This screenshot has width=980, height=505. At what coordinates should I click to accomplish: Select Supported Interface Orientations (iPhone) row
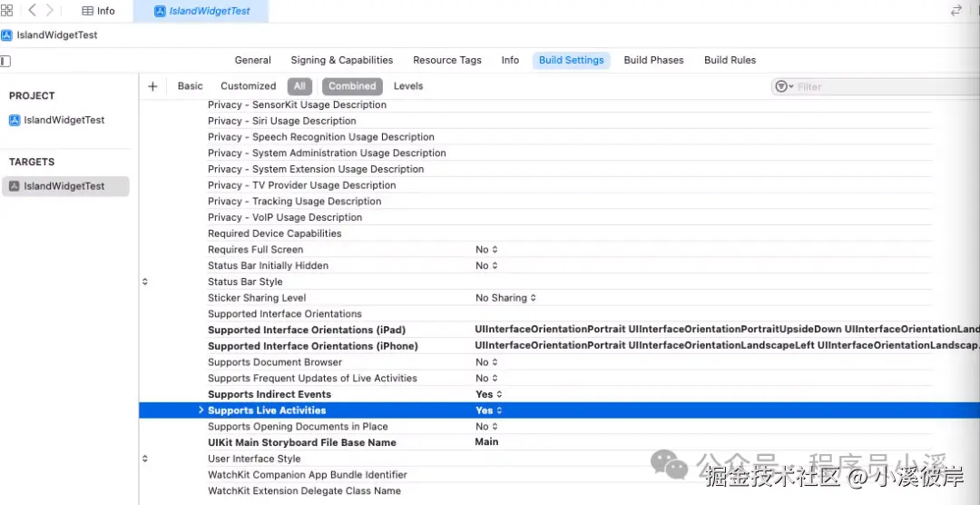tap(312, 346)
